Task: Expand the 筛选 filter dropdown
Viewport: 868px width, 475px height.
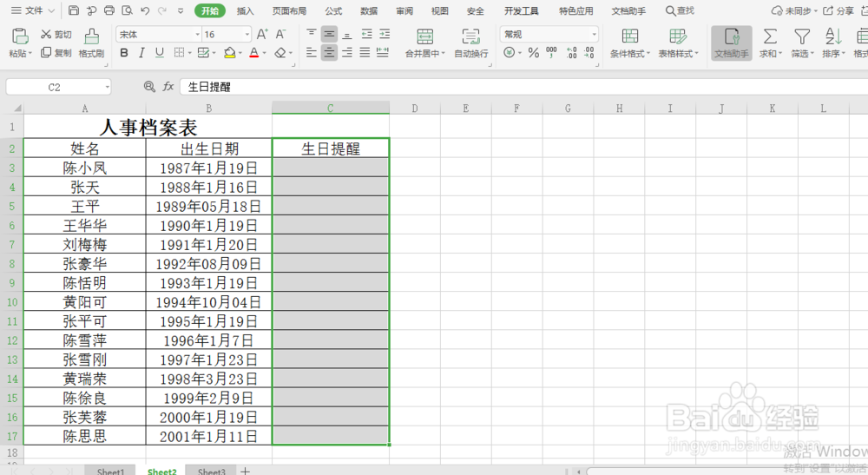Action: [x=802, y=54]
